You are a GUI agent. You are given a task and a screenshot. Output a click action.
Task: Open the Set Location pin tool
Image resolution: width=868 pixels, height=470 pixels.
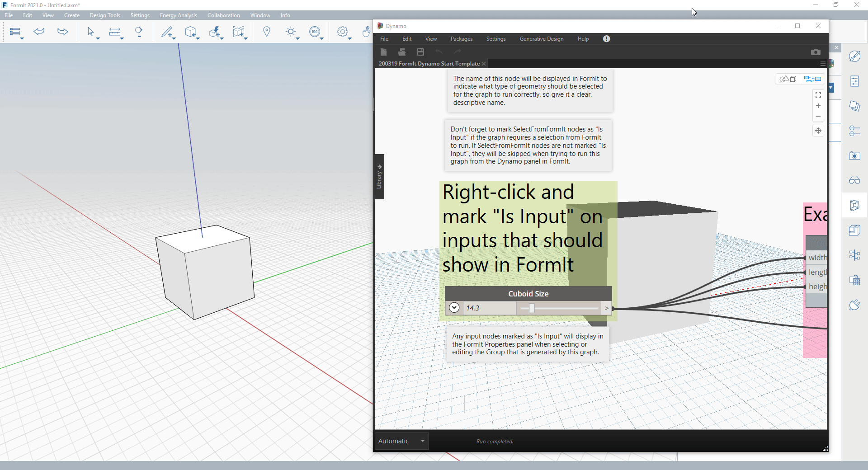tap(267, 32)
